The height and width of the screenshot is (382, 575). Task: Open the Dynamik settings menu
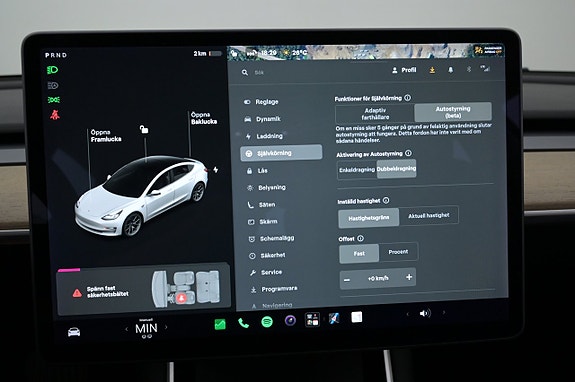tap(263, 119)
